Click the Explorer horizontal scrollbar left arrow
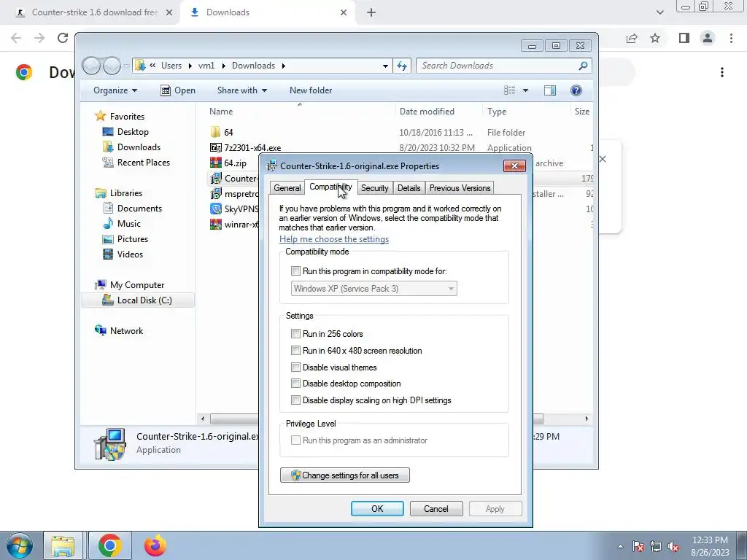This screenshot has width=747, height=560. 203,419
